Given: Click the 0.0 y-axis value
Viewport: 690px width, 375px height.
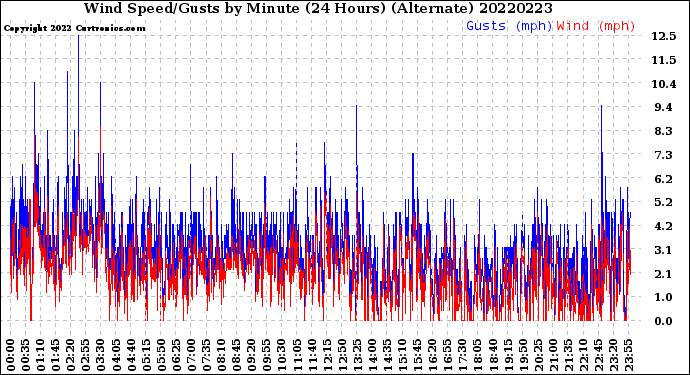Looking at the screenshot, I should coord(664,321).
